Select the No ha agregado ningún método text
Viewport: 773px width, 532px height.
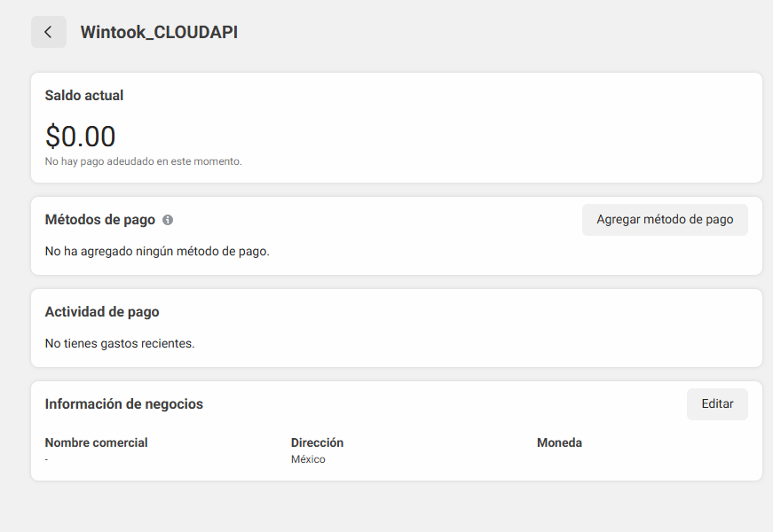(x=157, y=251)
